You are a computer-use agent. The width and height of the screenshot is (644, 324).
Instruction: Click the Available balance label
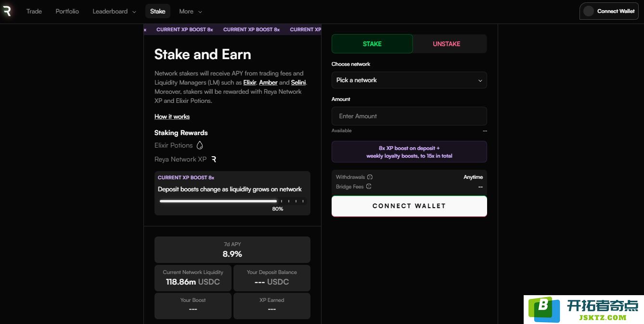click(x=342, y=131)
